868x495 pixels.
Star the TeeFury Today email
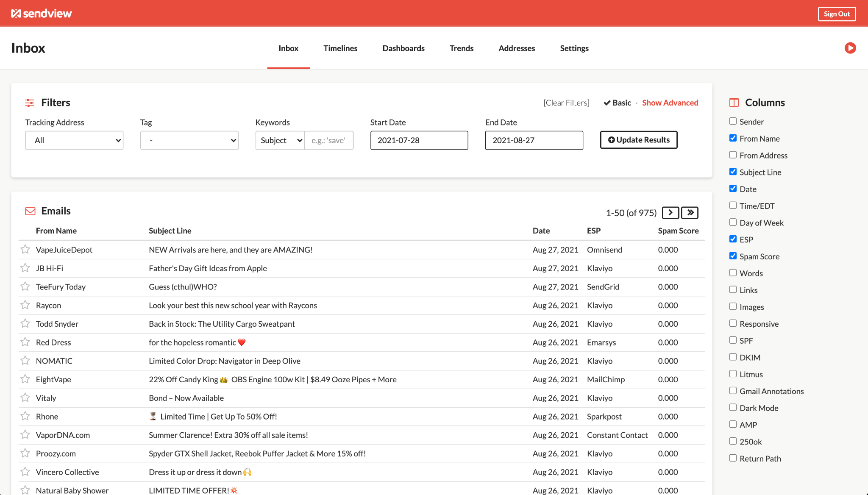coord(25,286)
